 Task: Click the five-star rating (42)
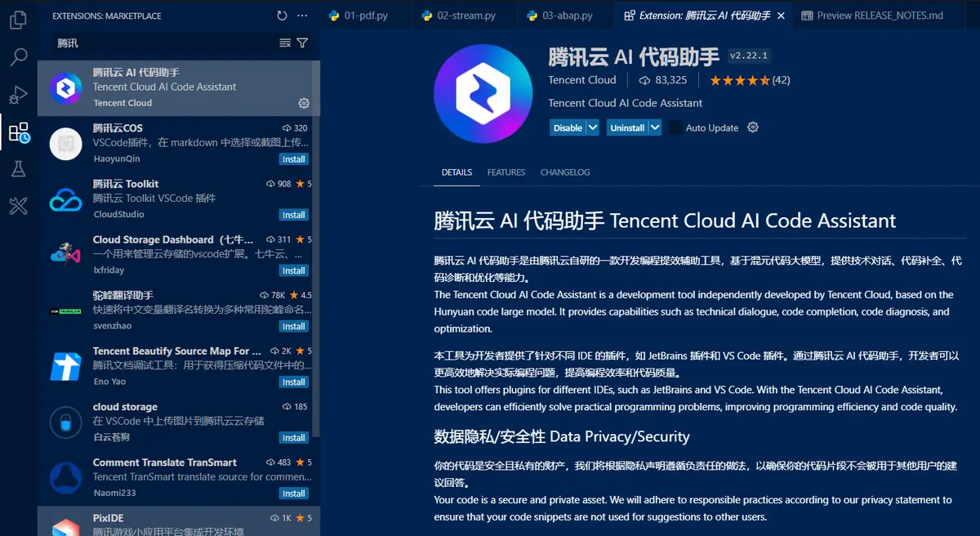[749, 80]
